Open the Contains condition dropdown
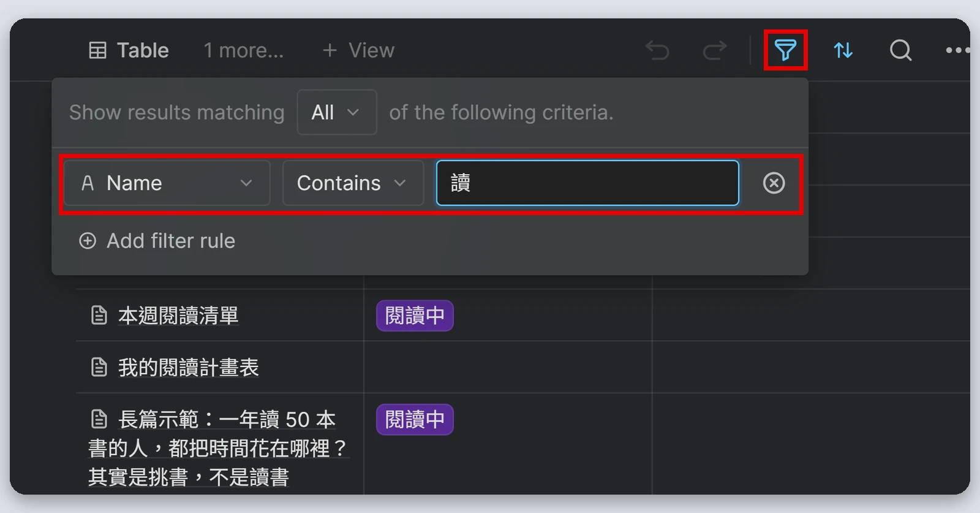 (x=353, y=183)
